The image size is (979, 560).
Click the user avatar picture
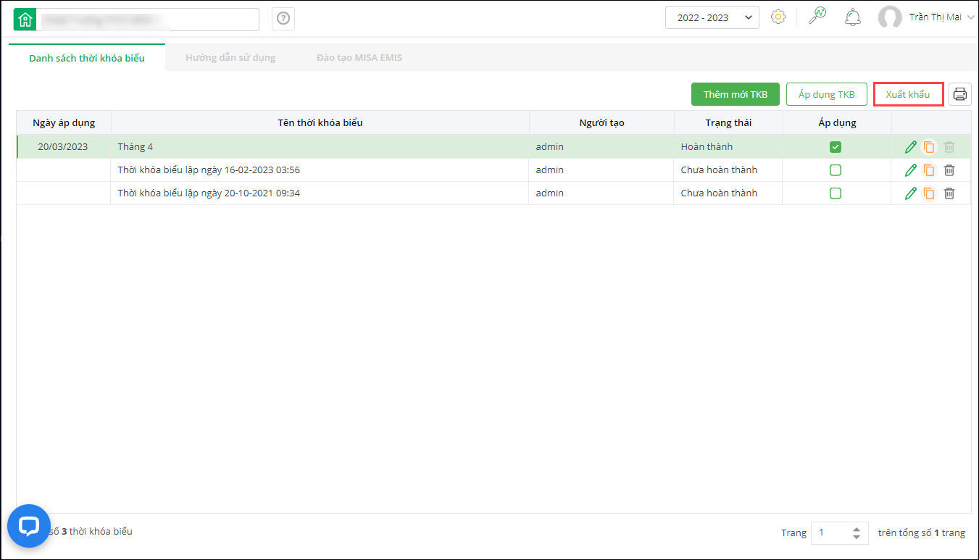890,17
